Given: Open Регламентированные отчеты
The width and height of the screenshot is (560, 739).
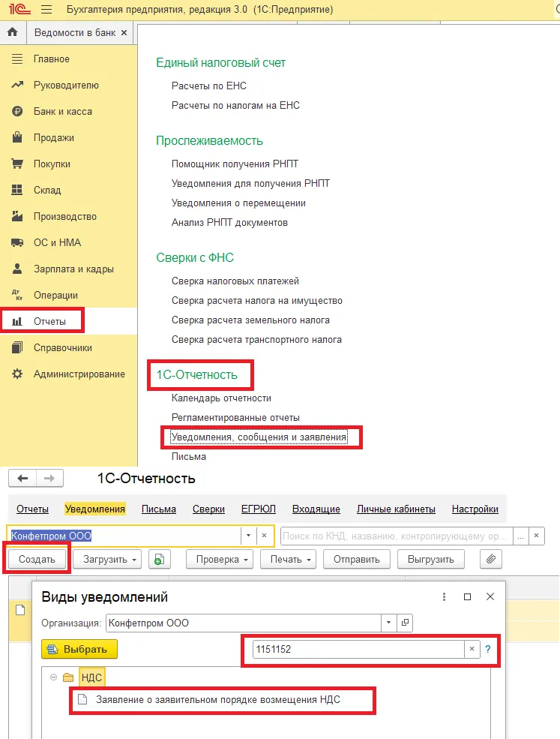Looking at the screenshot, I should [235, 418].
